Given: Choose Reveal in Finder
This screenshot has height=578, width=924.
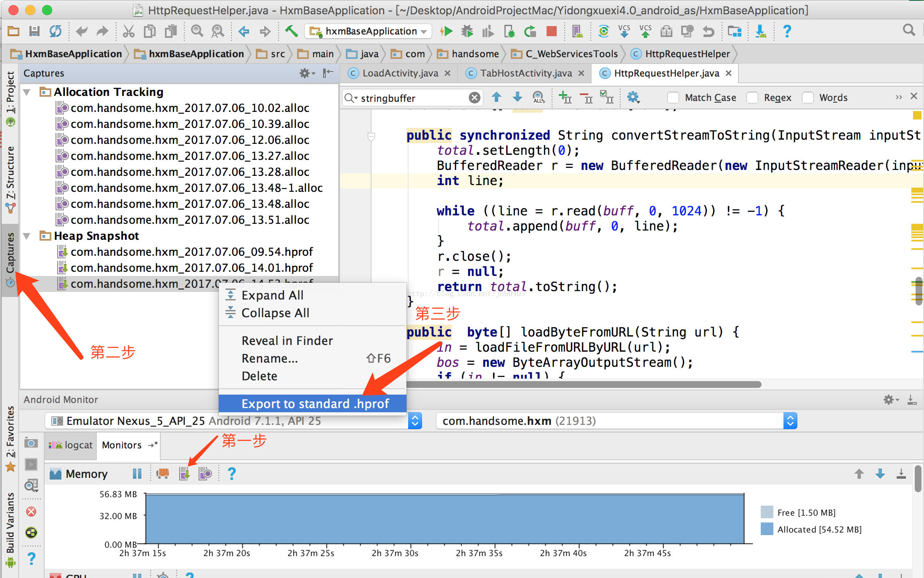Looking at the screenshot, I should click(x=312, y=341).
